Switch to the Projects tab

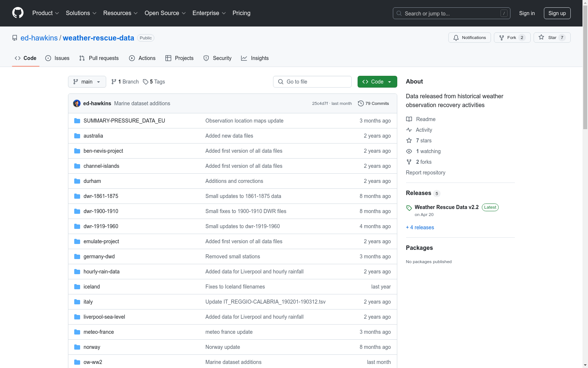(x=179, y=58)
